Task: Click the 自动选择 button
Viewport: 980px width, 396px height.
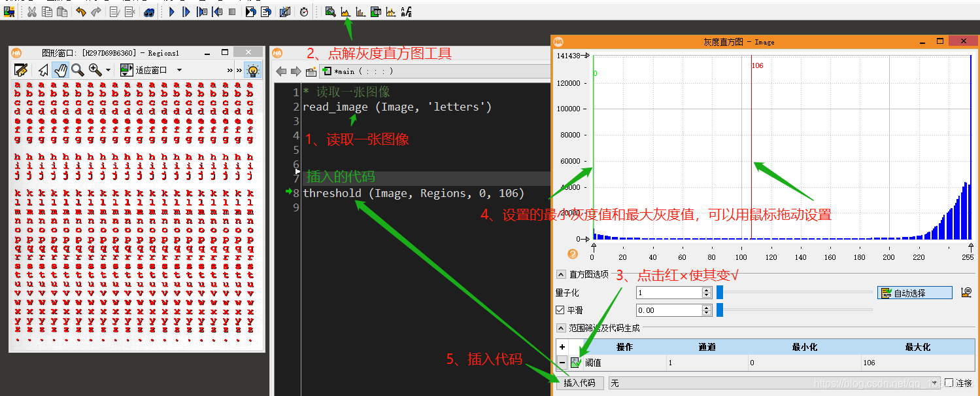Action: point(915,293)
